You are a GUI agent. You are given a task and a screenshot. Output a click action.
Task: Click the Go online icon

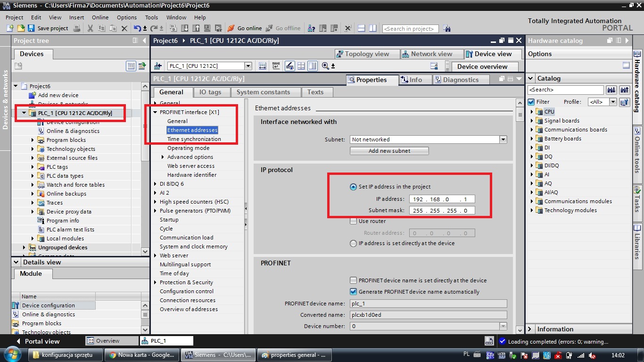[x=231, y=28]
